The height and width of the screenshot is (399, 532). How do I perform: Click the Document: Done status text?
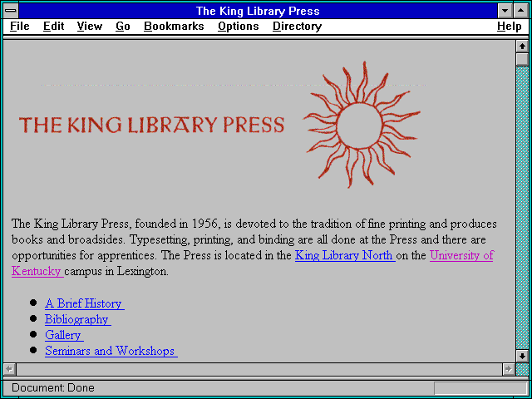click(53, 388)
